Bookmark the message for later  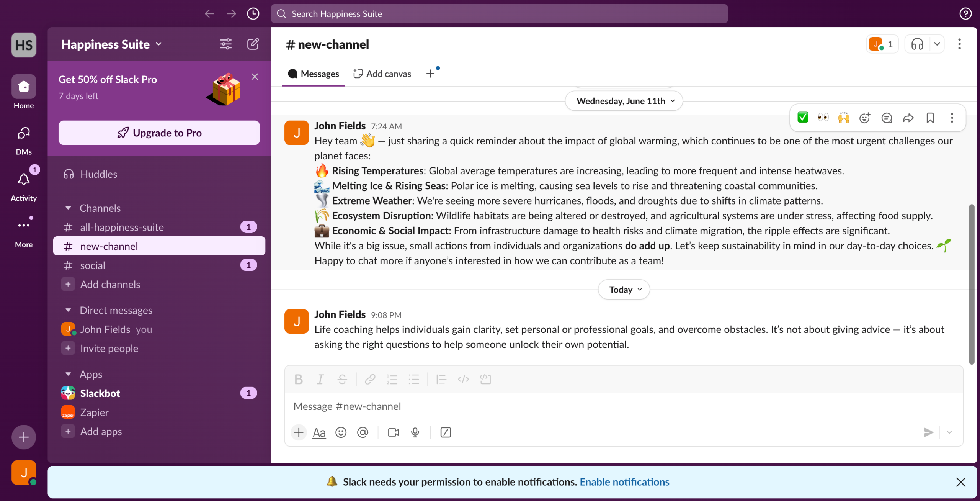coord(930,118)
